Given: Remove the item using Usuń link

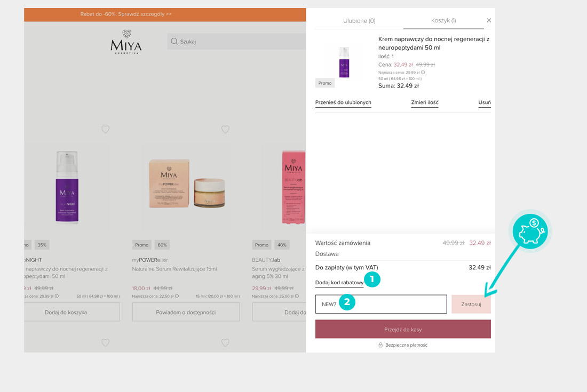Looking at the screenshot, I should [x=484, y=102].
